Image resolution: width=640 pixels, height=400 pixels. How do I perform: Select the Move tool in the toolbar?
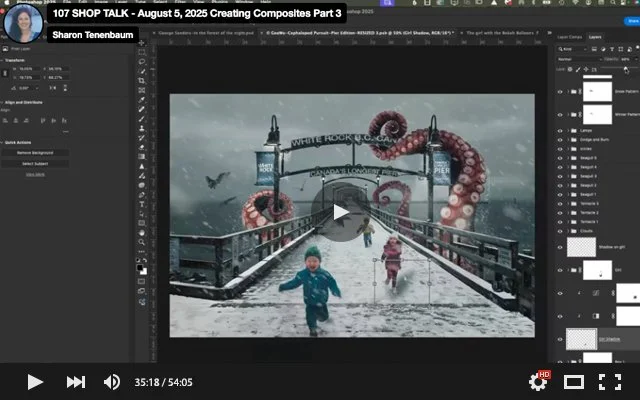point(142,43)
